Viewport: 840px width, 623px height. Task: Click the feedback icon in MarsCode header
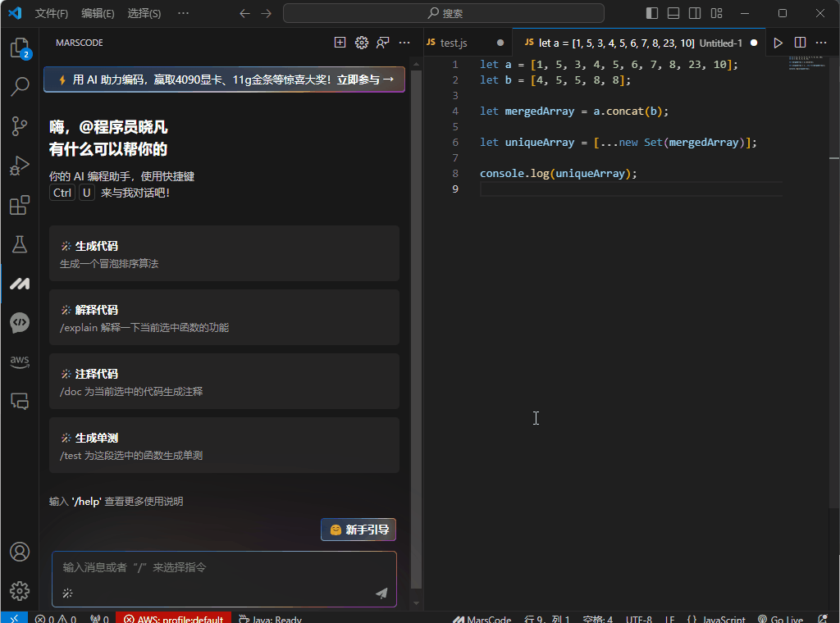[x=382, y=43]
